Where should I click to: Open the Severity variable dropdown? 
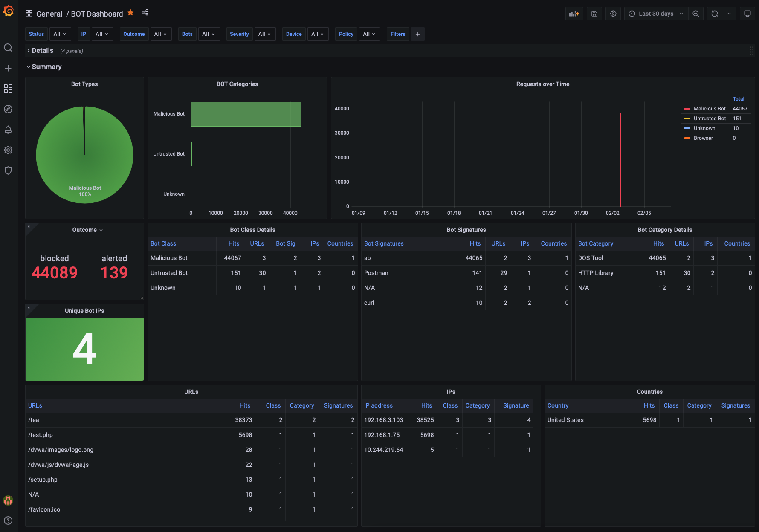[265, 34]
